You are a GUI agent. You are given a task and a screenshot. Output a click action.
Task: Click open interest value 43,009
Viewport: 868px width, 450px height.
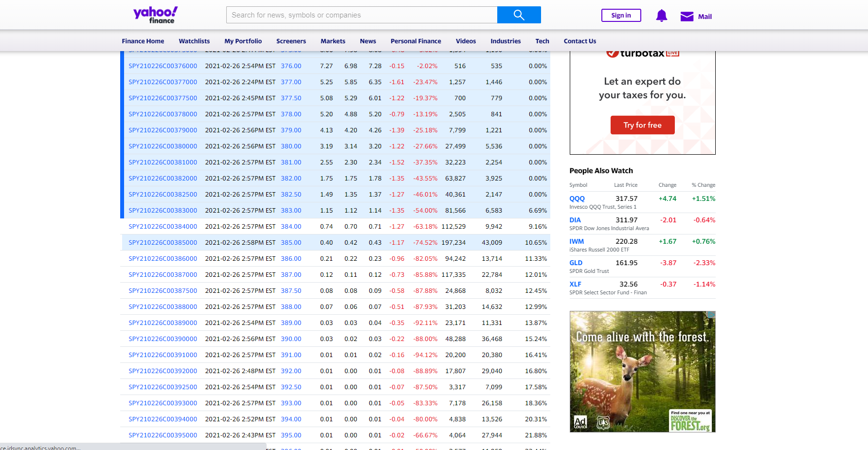[492, 243]
